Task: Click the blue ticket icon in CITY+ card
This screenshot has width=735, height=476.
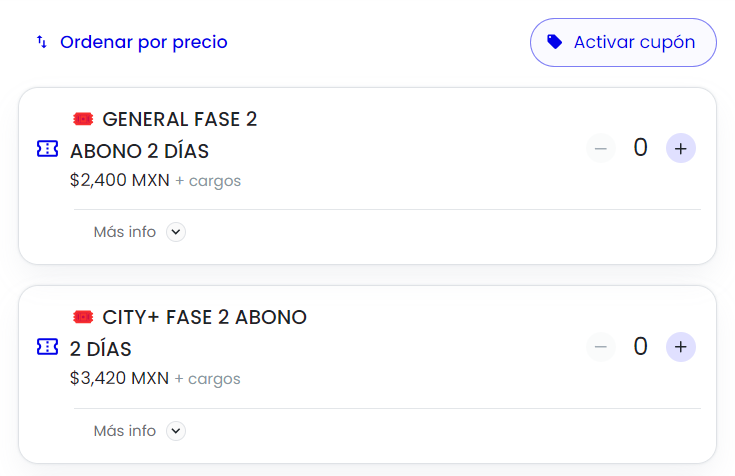Action: [47, 347]
